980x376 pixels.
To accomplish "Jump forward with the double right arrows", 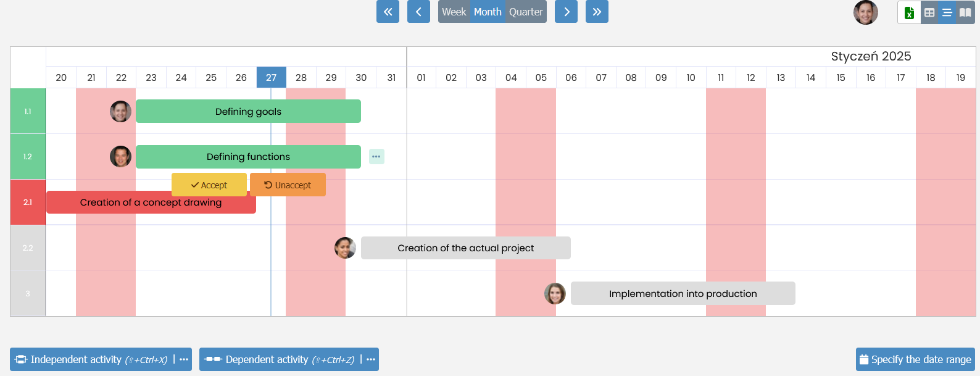I will click(597, 12).
